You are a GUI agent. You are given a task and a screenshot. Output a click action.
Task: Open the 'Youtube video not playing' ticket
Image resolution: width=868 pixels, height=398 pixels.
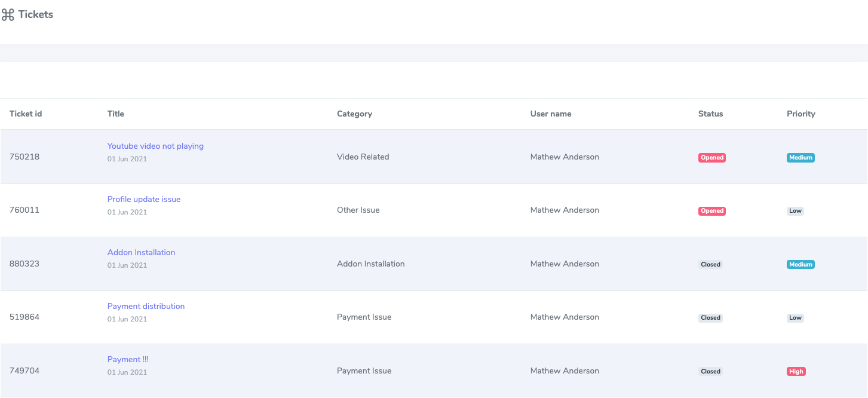155,146
